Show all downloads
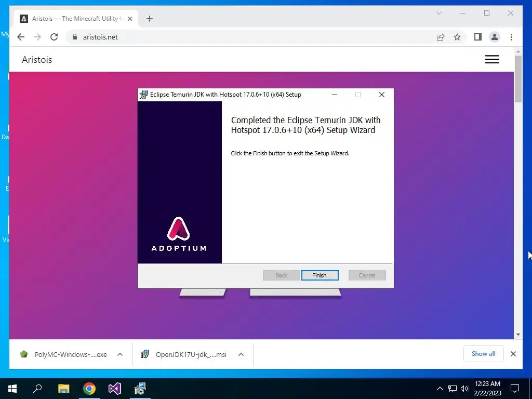This screenshot has width=532, height=399. (484, 353)
